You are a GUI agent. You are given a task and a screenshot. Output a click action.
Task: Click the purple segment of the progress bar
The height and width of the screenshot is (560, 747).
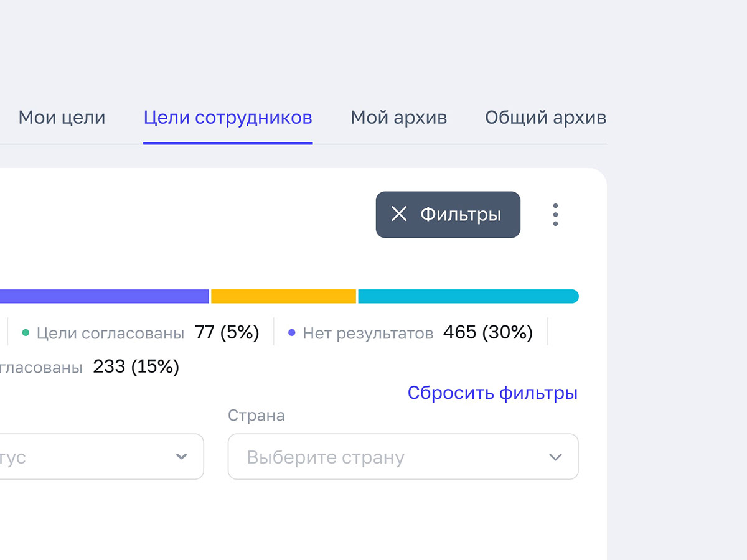pos(104,296)
